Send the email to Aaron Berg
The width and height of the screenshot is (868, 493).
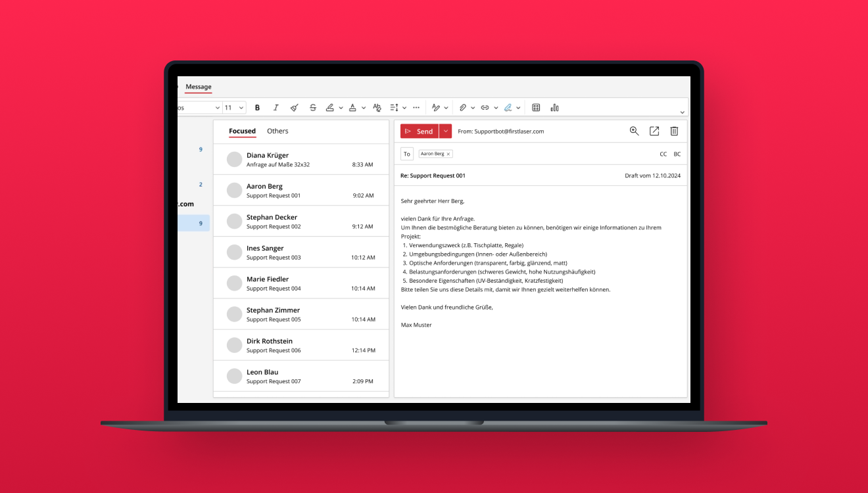pyautogui.click(x=420, y=131)
